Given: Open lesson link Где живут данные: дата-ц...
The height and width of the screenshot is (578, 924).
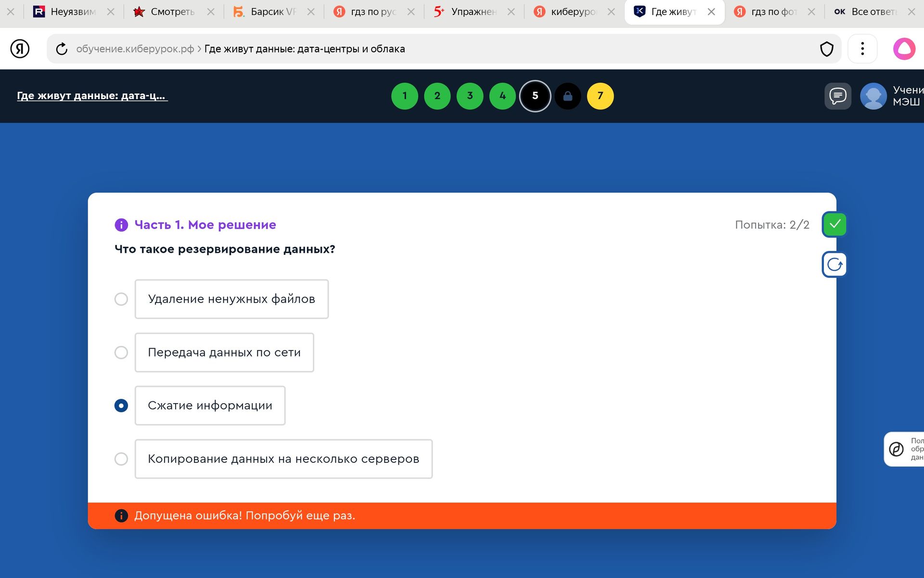Looking at the screenshot, I should (x=92, y=96).
